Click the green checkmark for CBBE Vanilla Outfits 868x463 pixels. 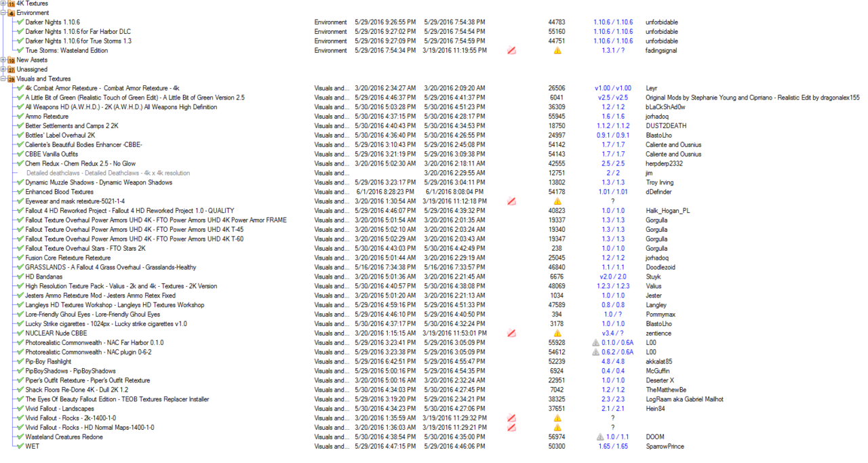[x=20, y=154]
